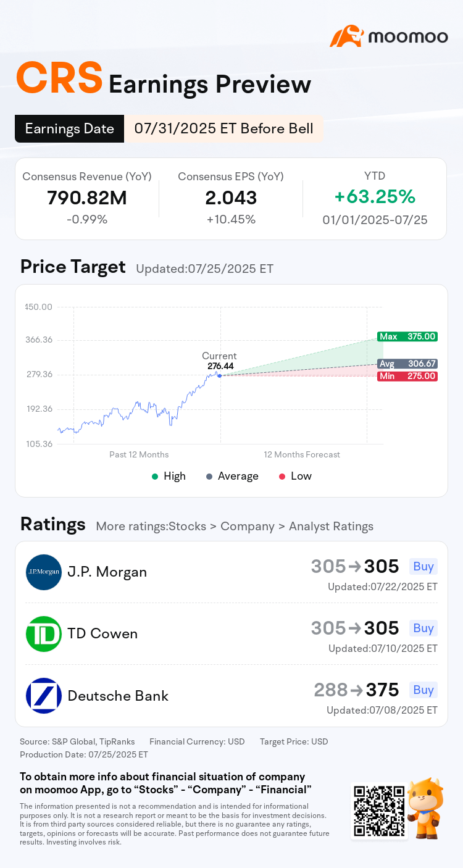Click the Max 375.00 price label
463x868 pixels.
coord(407,336)
